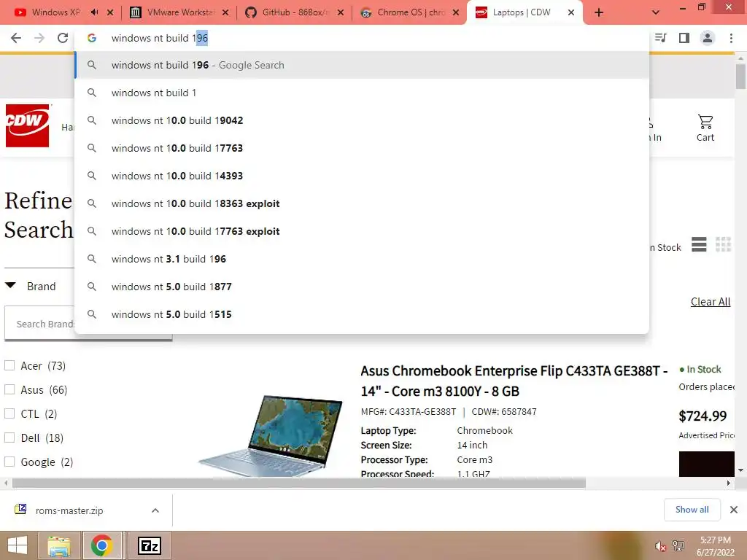
Task: Close the Windows XP tab
Action: coord(110,13)
